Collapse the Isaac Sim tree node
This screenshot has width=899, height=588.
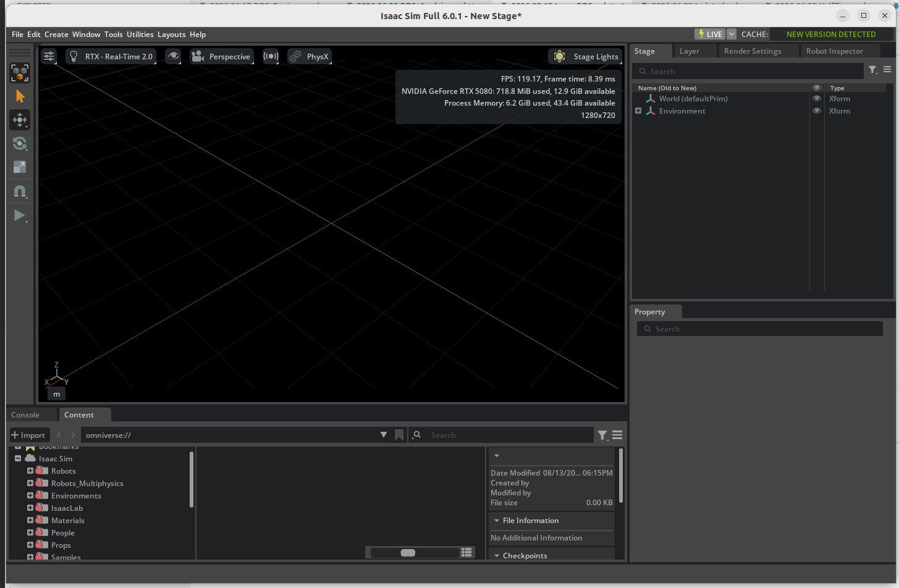coord(18,458)
